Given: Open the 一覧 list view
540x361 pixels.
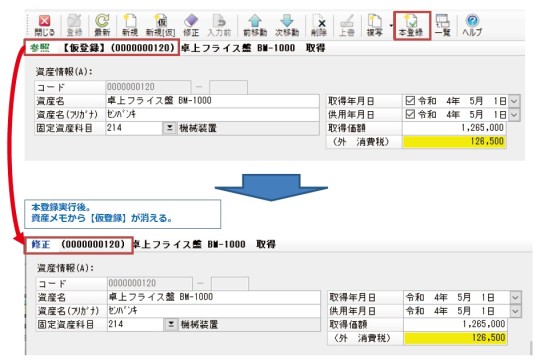Looking at the screenshot, I should tap(443, 25).
